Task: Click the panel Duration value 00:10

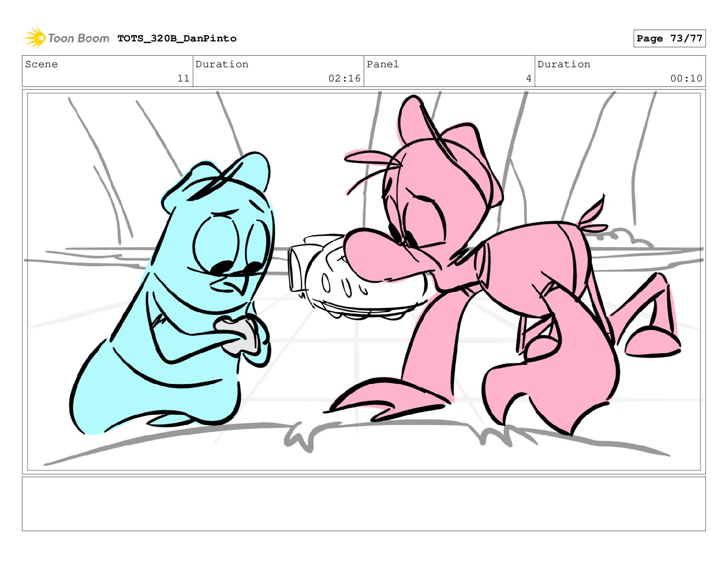Action: (x=686, y=78)
